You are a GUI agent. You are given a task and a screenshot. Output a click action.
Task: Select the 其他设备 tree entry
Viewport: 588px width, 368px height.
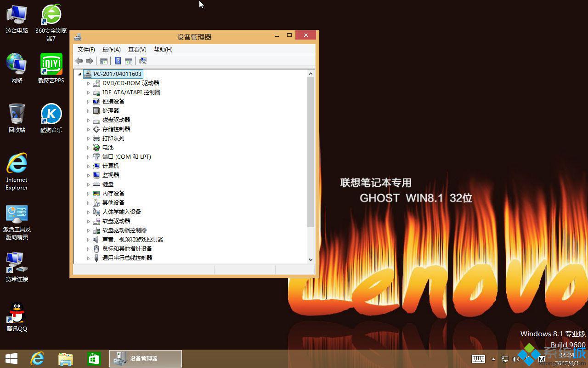pos(113,202)
